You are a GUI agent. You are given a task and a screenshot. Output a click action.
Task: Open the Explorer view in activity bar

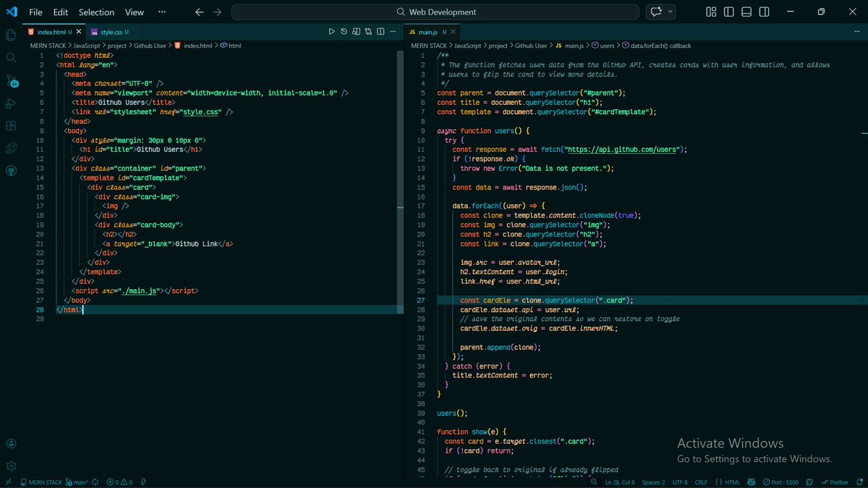(11, 34)
